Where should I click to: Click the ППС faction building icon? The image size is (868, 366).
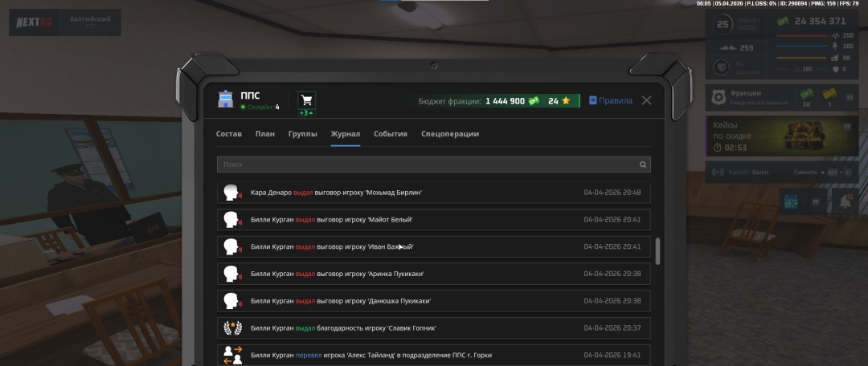227,100
